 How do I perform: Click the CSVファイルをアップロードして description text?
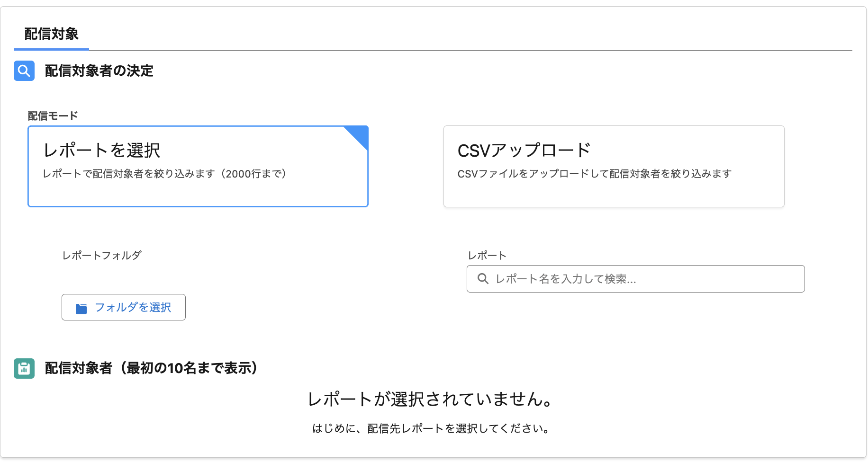tap(594, 174)
